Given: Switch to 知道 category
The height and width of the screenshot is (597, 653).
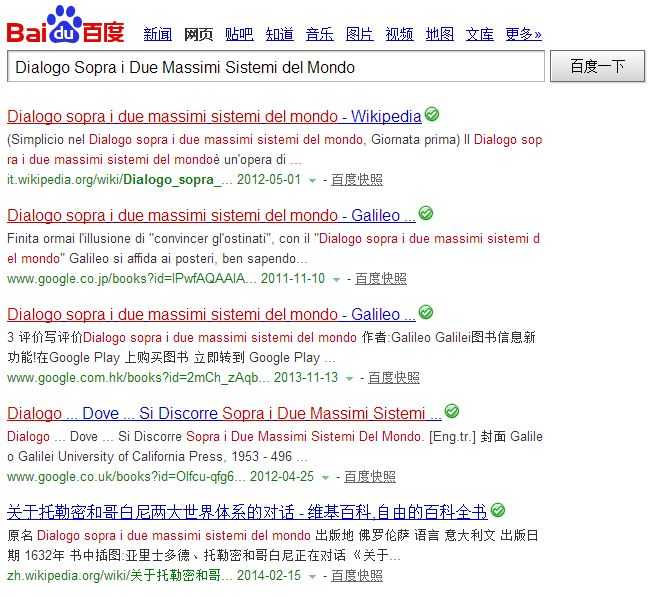Looking at the screenshot, I should (279, 34).
